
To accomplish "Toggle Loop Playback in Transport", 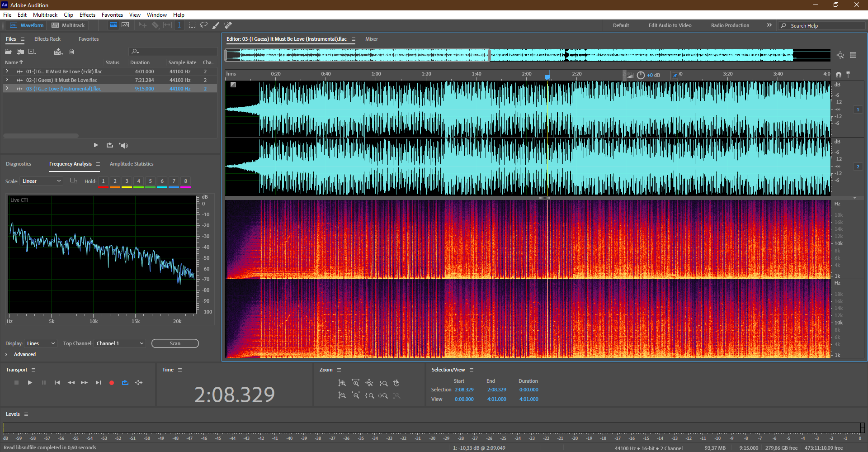I will (x=125, y=383).
